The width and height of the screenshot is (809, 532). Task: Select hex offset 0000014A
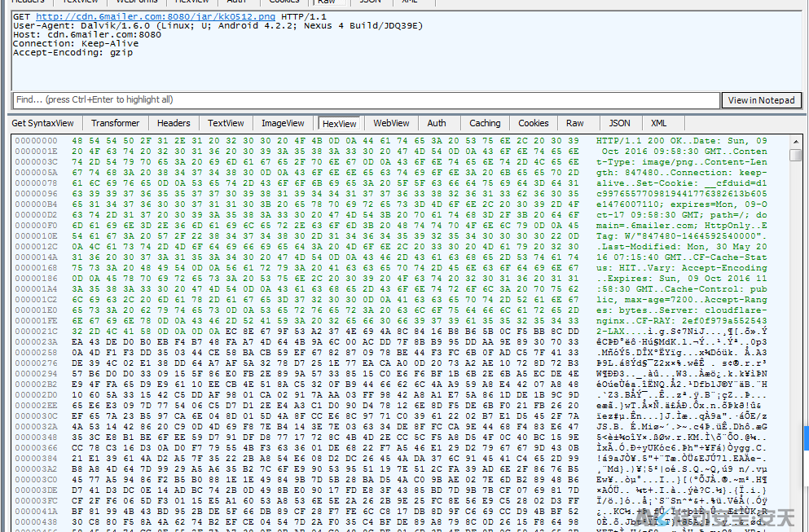(36, 257)
